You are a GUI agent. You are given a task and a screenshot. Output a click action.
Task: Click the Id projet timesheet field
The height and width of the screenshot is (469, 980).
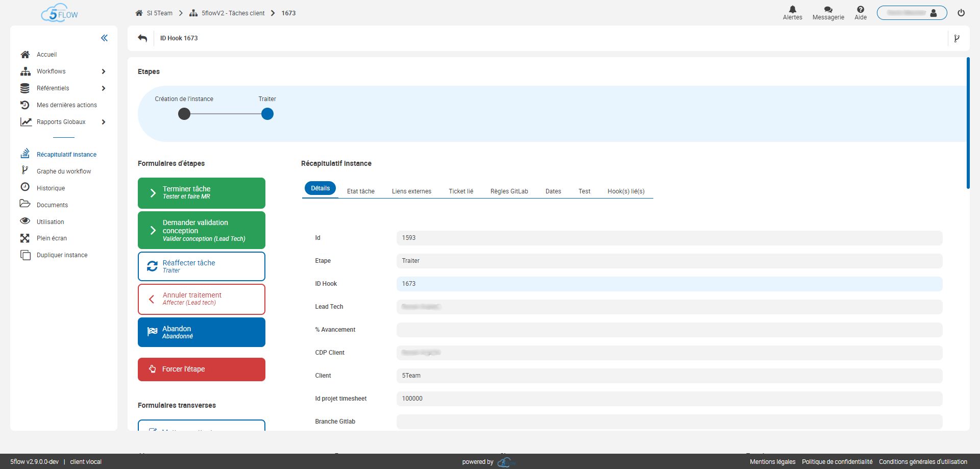click(669, 399)
